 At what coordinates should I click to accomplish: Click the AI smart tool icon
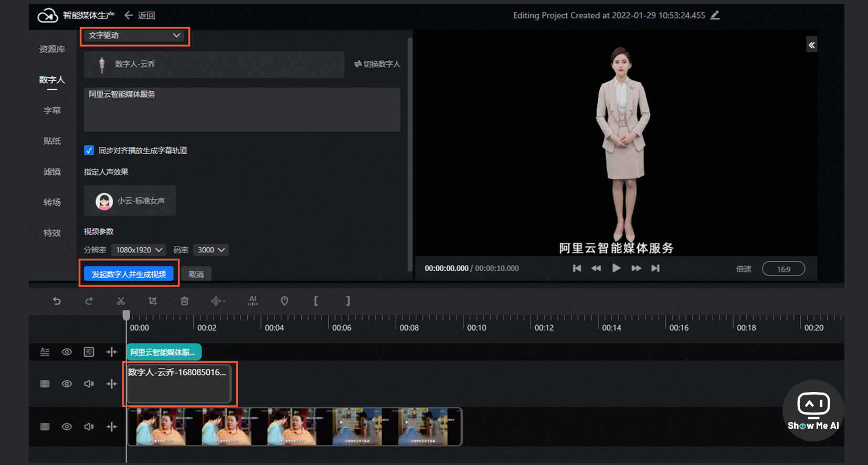(x=253, y=301)
